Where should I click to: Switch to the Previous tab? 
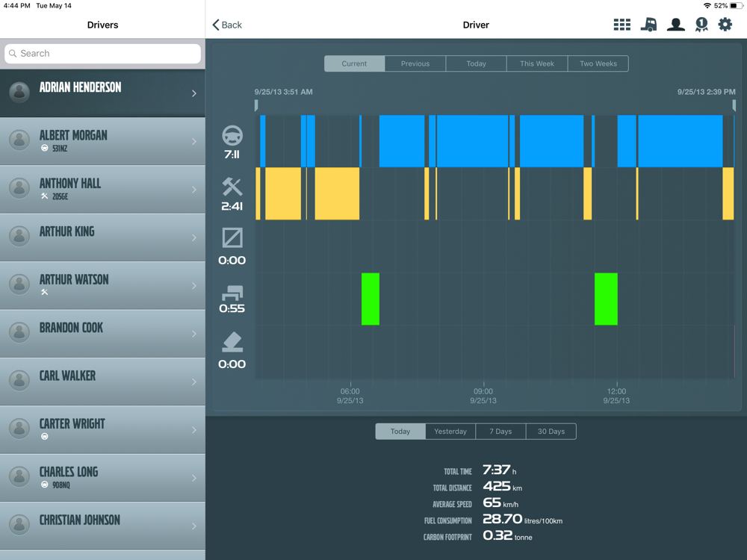(415, 63)
